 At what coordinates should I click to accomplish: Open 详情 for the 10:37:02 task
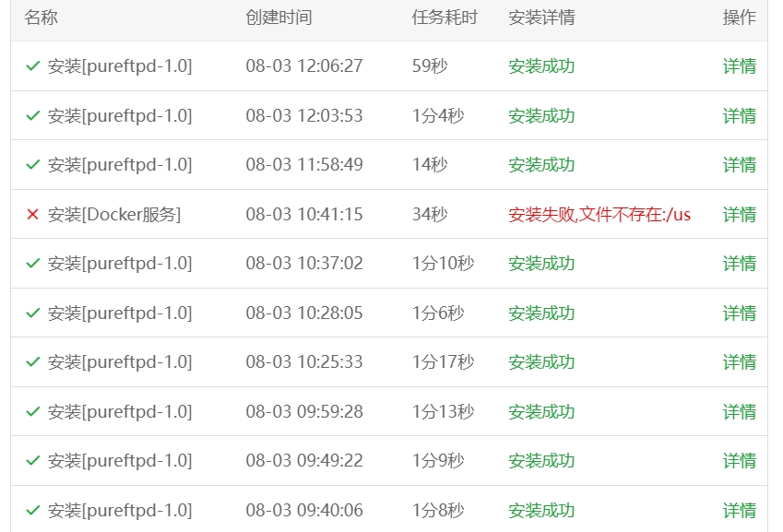[740, 264]
